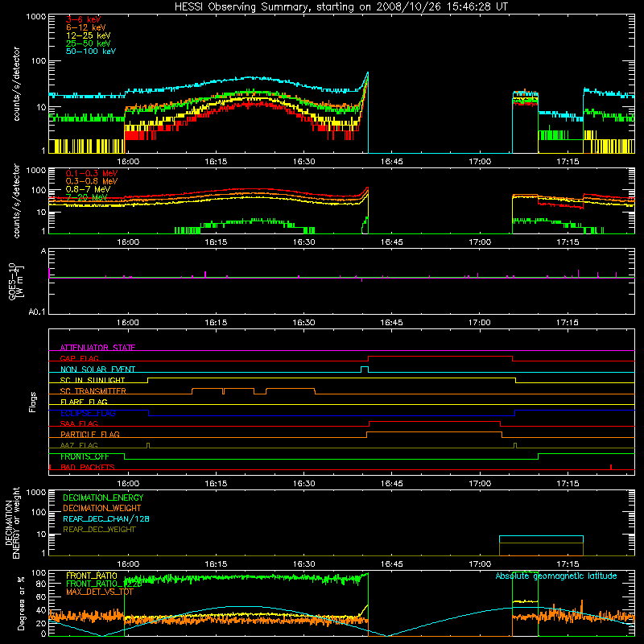Click the 25-50 keV legend entry
The width and height of the screenshot is (644, 644).
[89, 43]
